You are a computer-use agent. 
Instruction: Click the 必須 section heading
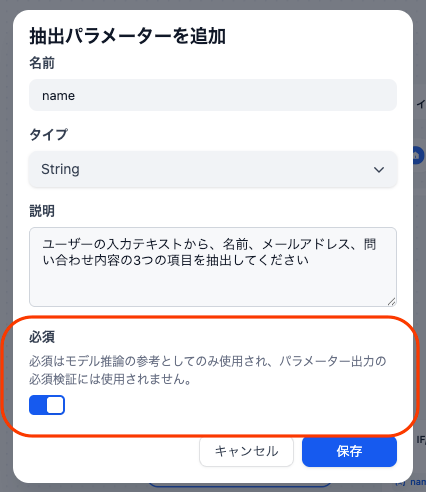(x=42, y=337)
